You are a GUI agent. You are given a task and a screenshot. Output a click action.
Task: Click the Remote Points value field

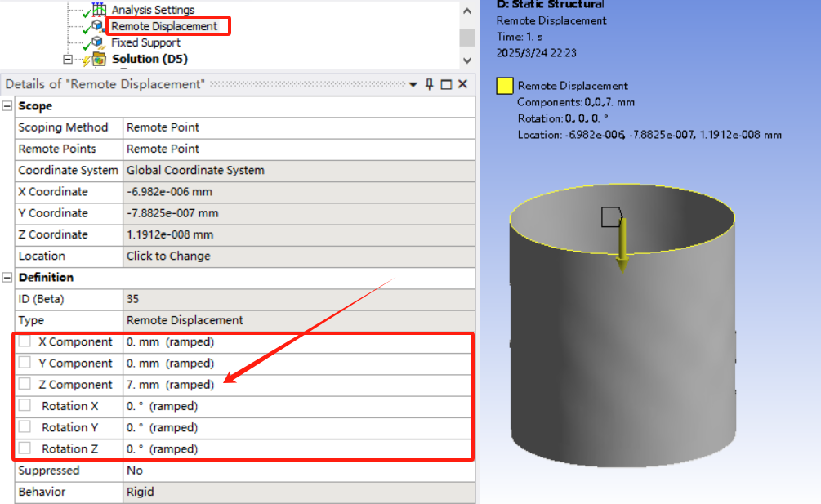click(299, 149)
